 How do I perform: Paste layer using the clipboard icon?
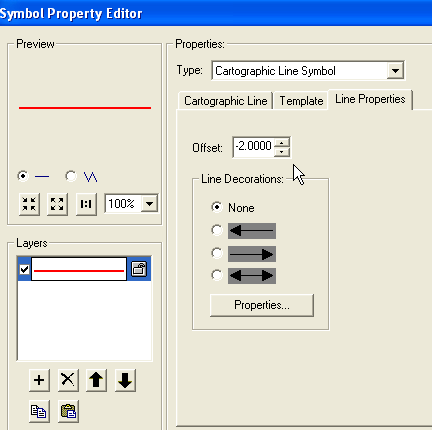point(68,411)
